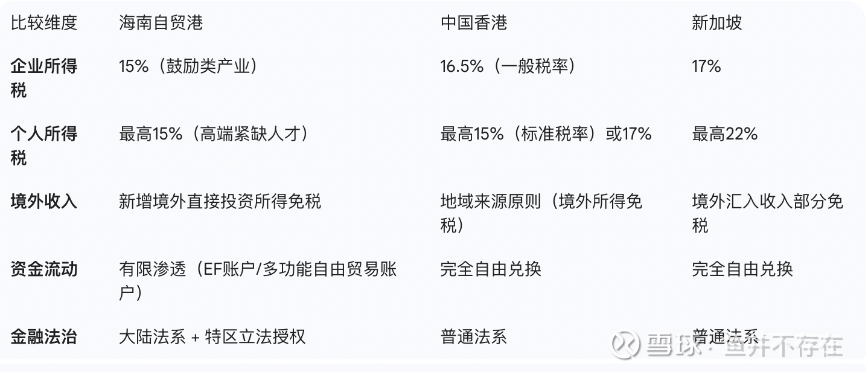The height and width of the screenshot is (372, 868).
Task: Click the 新增境外直接投资所得免税 cell
Action: [x=220, y=201]
